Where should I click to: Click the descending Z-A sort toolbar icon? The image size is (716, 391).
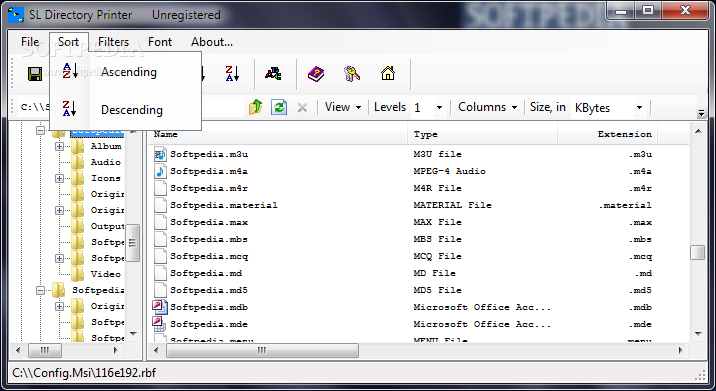click(x=232, y=74)
